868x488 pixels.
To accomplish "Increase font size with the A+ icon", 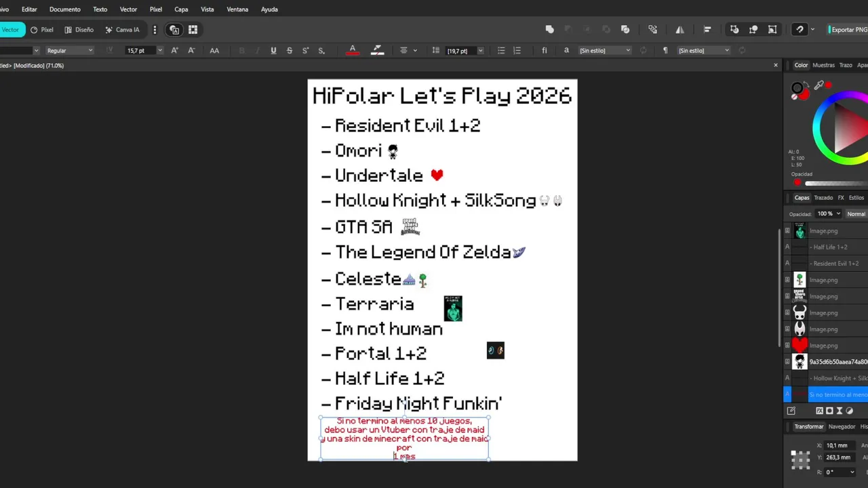I will 174,51.
